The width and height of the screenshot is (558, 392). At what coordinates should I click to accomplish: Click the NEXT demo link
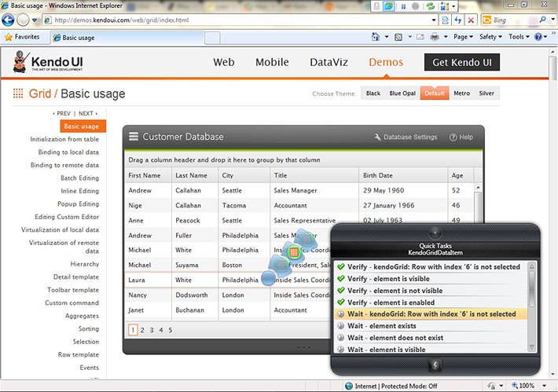(88, 113)
